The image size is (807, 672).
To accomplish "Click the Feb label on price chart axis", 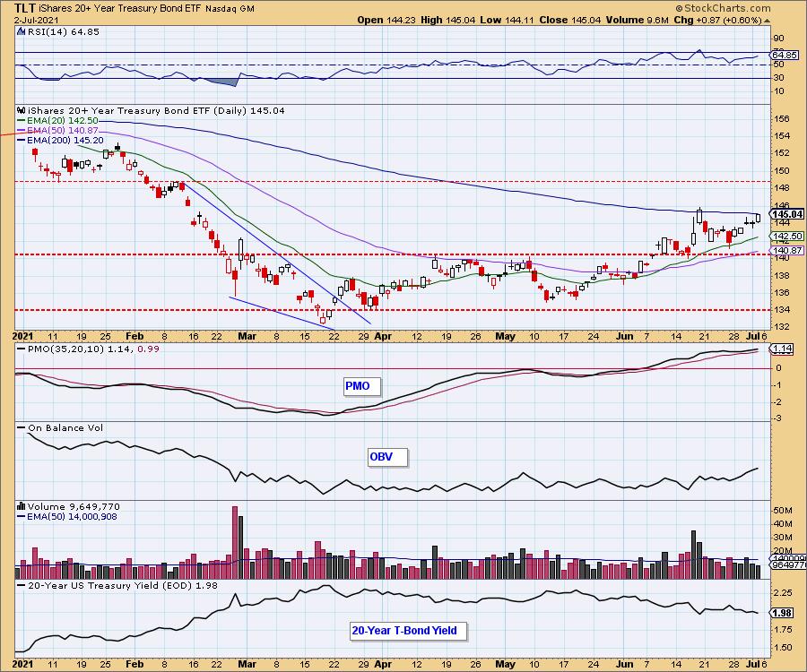I will point(134,336).
